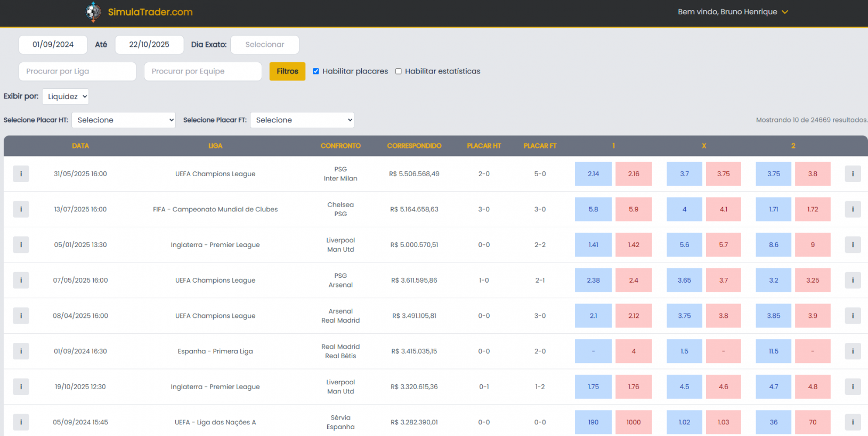This screenshot has width=868, height=436.
Task: Disable the Habilitar placares checkbox
Action: [316, 71]
